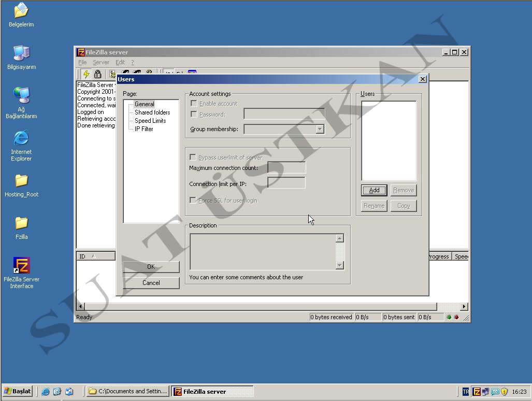Click the yellow security shield tray icon
The height and width of the screenshot is (401, 532).
click(505, 392)
